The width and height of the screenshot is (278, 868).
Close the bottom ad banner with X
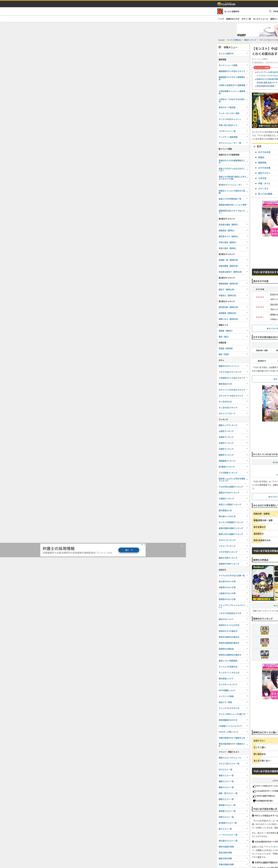(x=182, y=546)
